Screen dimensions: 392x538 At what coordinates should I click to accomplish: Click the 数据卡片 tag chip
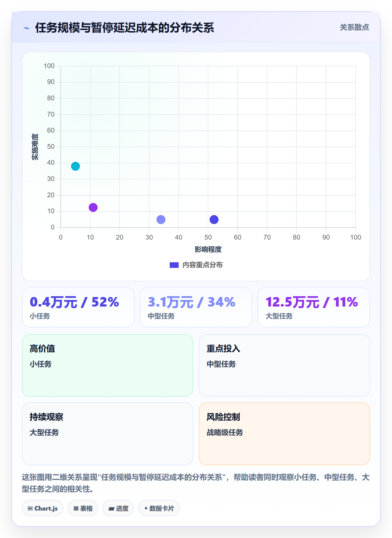tap(159, 508)
